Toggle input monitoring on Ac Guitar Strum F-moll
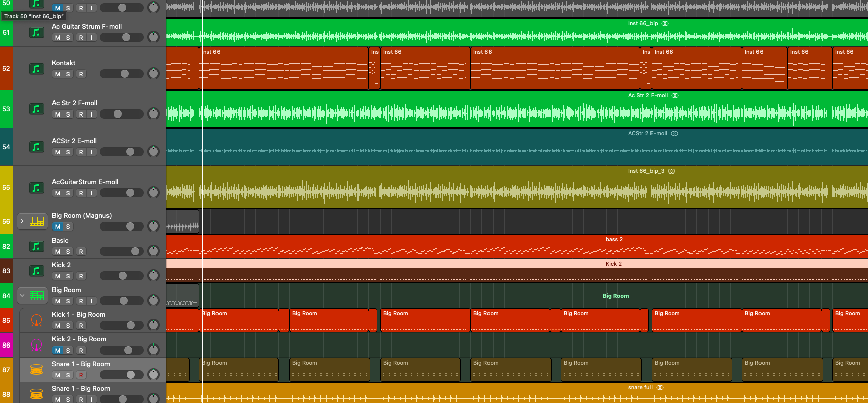 pos(91,37)
